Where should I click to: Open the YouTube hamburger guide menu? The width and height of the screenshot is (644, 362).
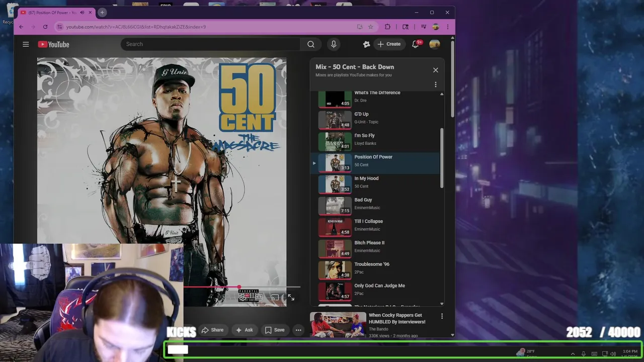[26, 44]
